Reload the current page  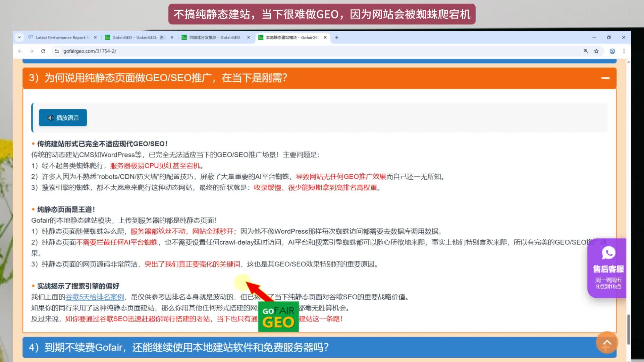(x=43, y=51)
